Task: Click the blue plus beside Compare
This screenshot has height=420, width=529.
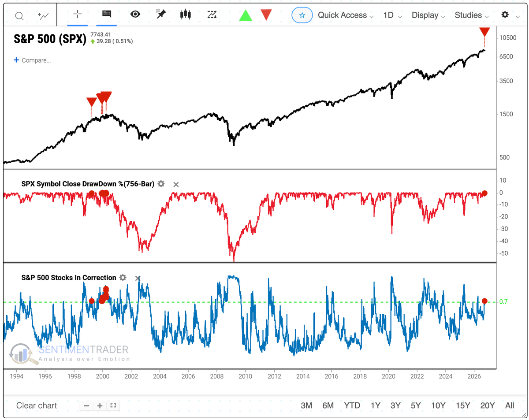Action: coord(16,60)
